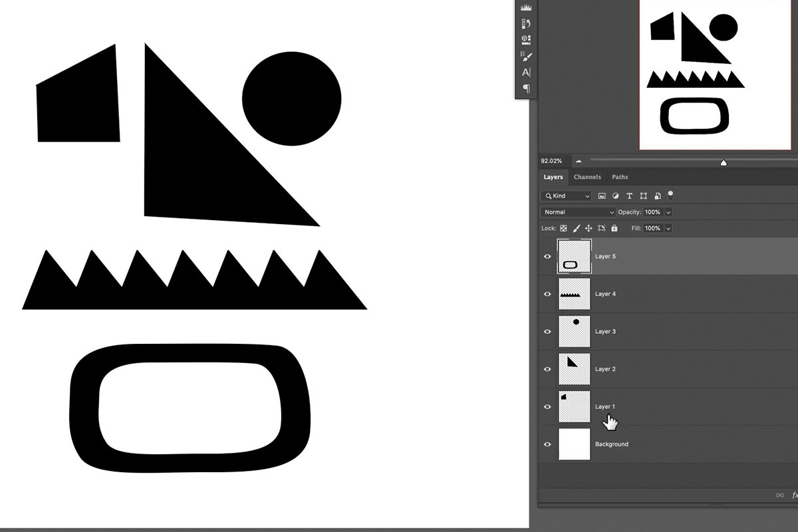Switch to the Channels tab
The image size is (798, 532).
[587, 177]
